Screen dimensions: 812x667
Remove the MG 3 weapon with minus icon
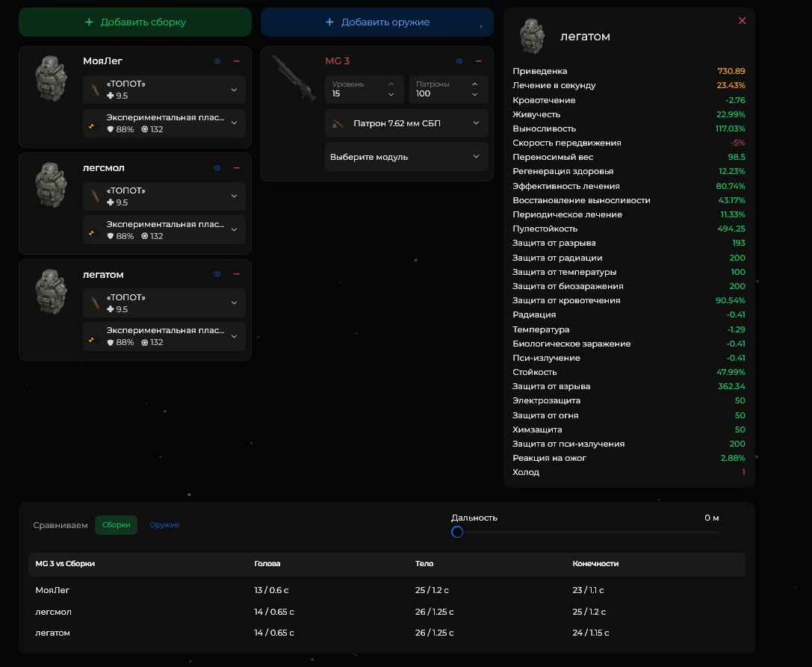click(479, 61)
